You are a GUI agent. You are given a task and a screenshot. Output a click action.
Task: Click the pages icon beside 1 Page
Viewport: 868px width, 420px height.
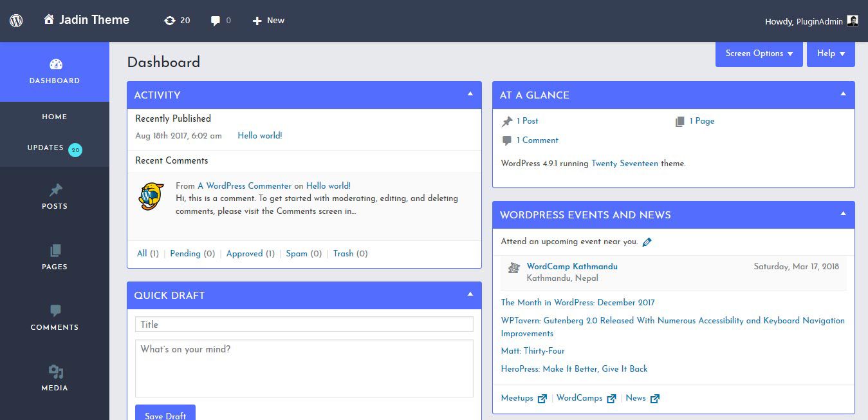(x=679, y=121)
